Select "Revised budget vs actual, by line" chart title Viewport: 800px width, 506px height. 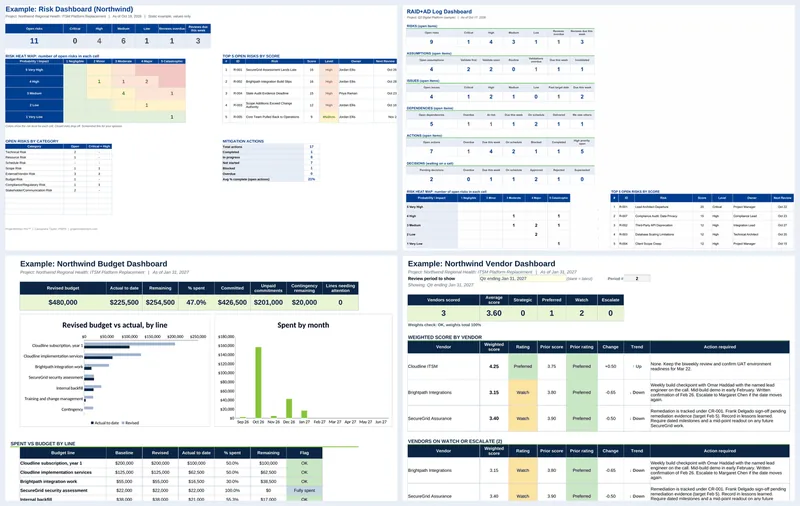tap(115, 325)
